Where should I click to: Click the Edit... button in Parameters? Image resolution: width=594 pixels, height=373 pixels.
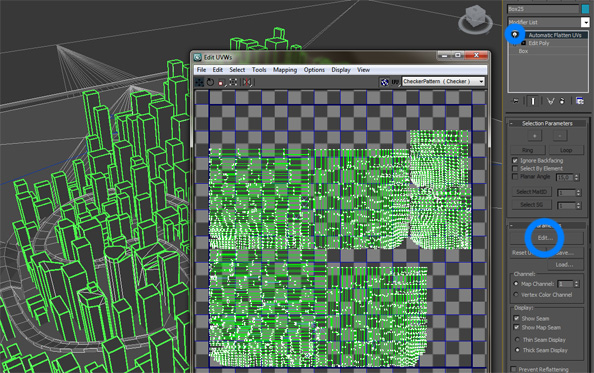[x=547, y=238]
